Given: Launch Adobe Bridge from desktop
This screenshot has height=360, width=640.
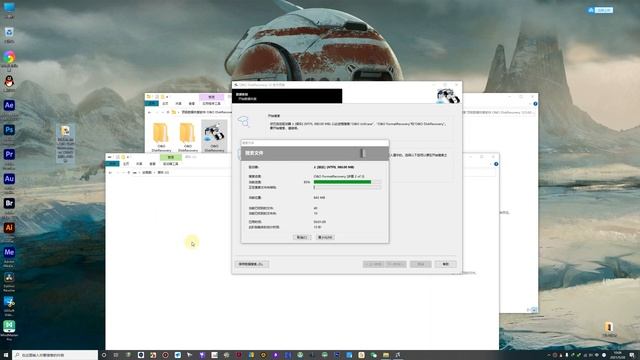Looking at the screenshot, I should [9, 203].
